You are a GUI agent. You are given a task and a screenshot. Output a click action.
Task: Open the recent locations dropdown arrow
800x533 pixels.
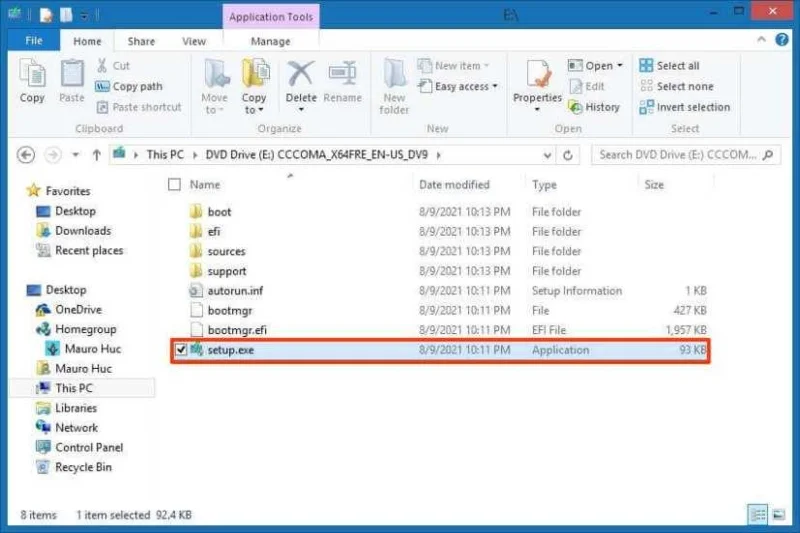pyautogui.click(x=76, y=155)
